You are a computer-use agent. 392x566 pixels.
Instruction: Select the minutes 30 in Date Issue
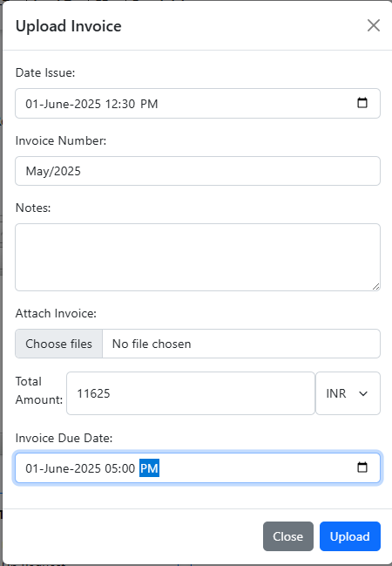pyautogui.click(x=127, y=104)
